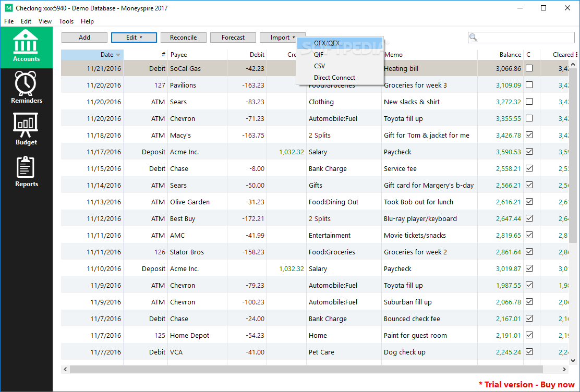Click the Add transaction button
This screenshot has width=580, height=392.
(x=84, y=38)
